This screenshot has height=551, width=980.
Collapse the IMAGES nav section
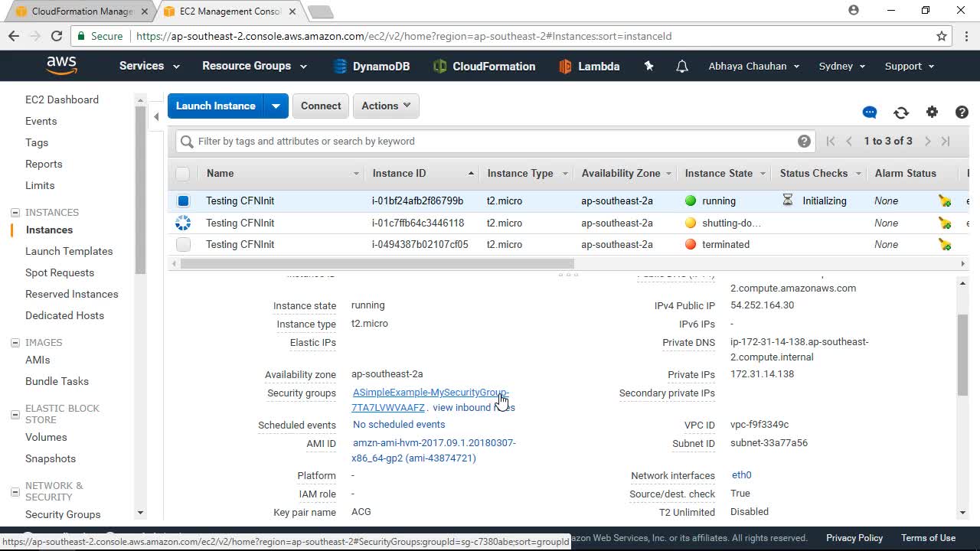pyautogui.click(x=15, y=343)
